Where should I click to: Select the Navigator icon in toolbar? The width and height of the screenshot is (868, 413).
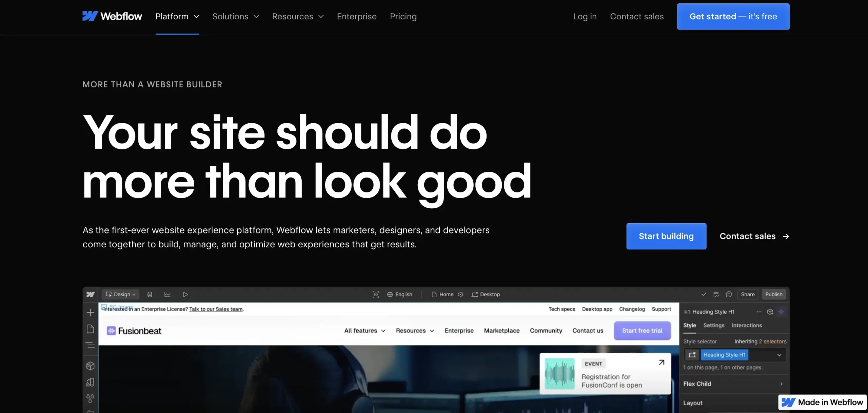90,345
